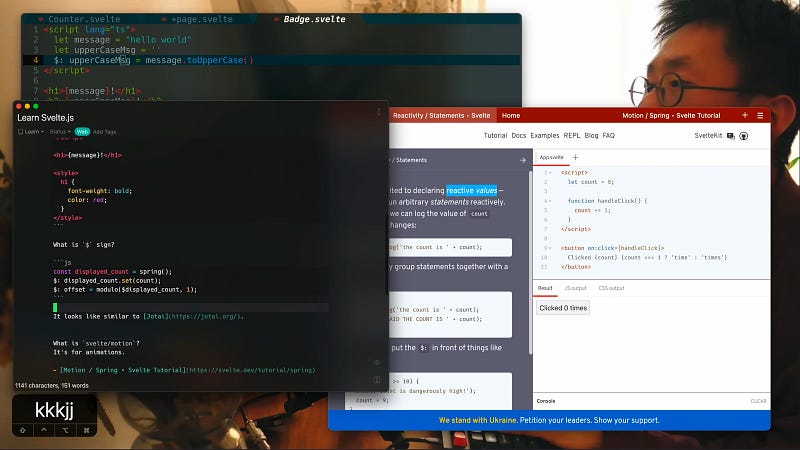Image resolution: width=800 pixels, height=450 pixels.
Task: Click the highlighted 'reactive values' text
Action: click(x=471, y=190)
